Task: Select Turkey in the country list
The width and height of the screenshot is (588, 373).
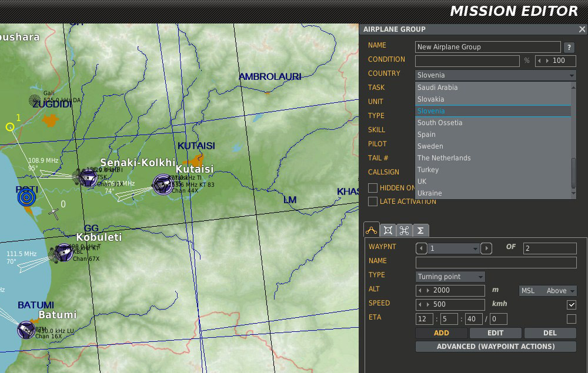Action: 428,170
